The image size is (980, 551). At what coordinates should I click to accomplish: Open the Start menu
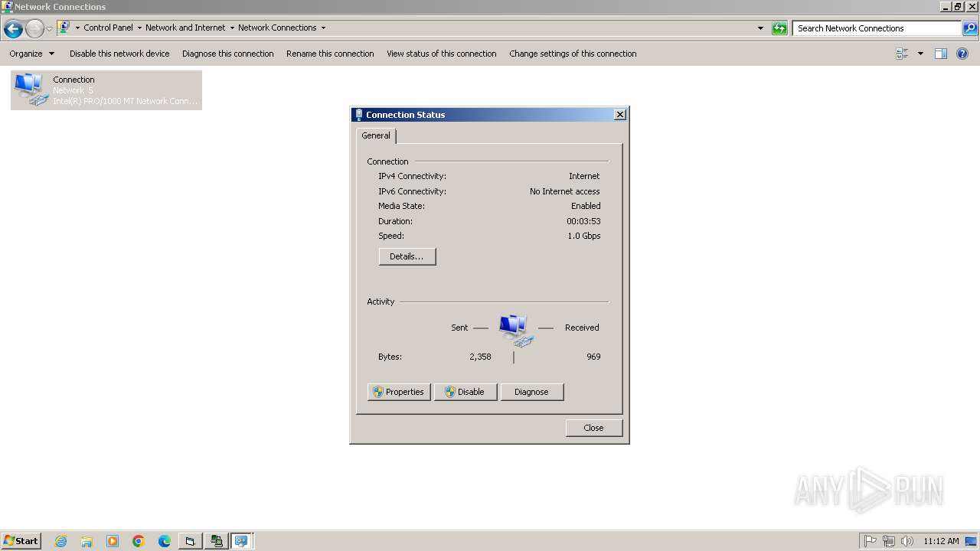(21, 540)
